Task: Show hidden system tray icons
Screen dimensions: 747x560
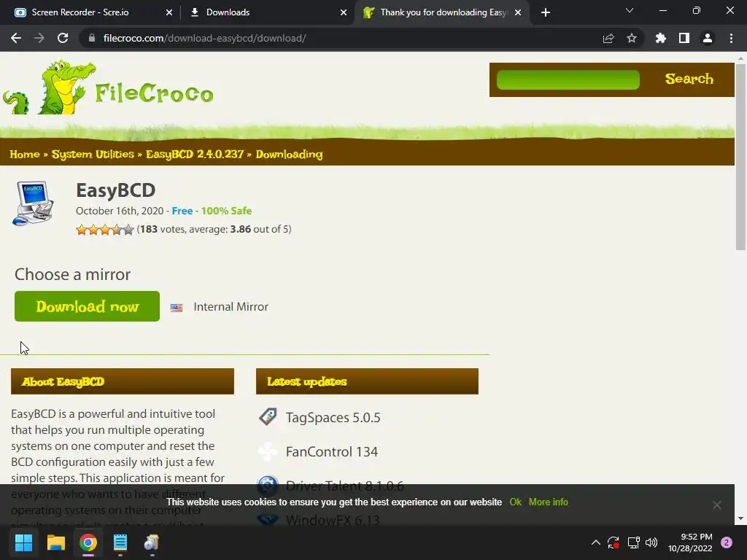Action: pyautogui.click(x=595, y=542)
